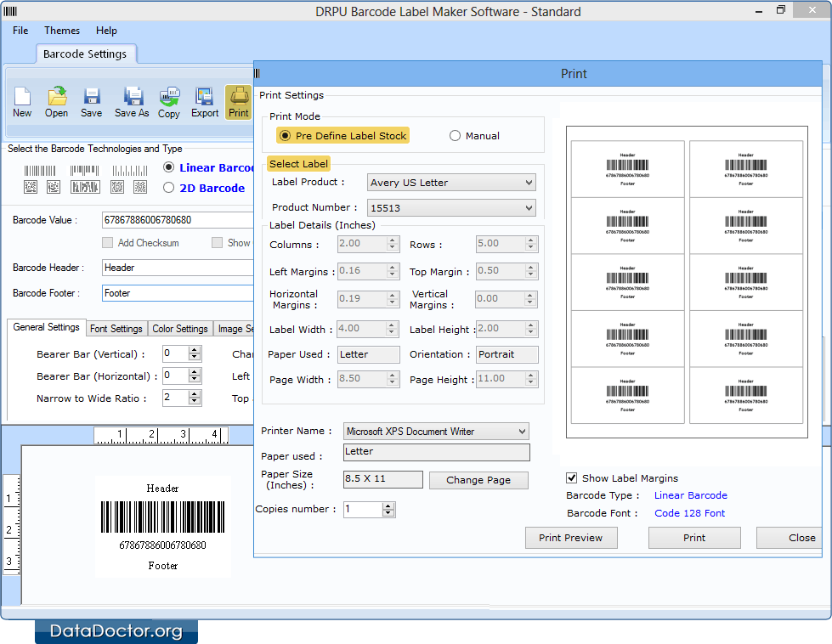Click the Save toolbar icon
The image size is (832, 644).
point(91,103)
